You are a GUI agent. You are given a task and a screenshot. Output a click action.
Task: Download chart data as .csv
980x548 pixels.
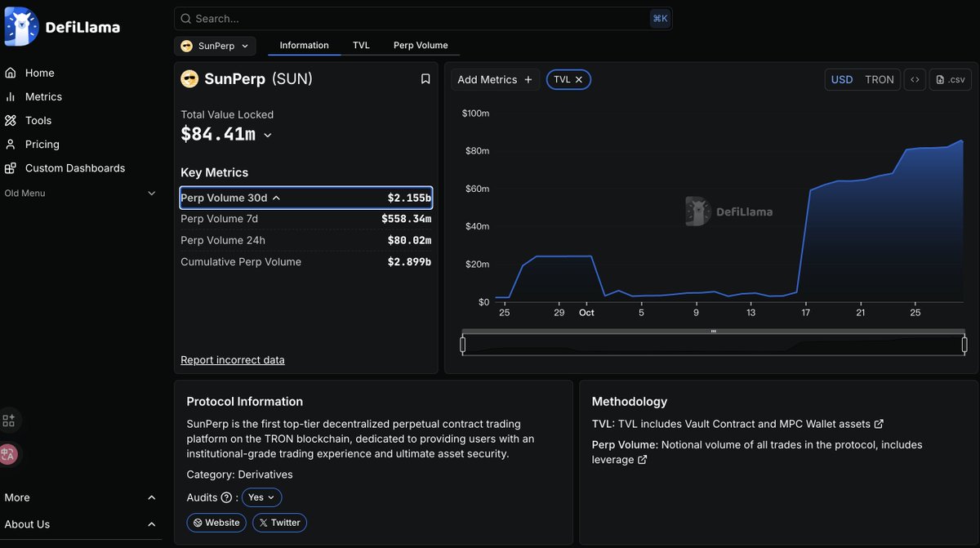click(x=950, y=79)
